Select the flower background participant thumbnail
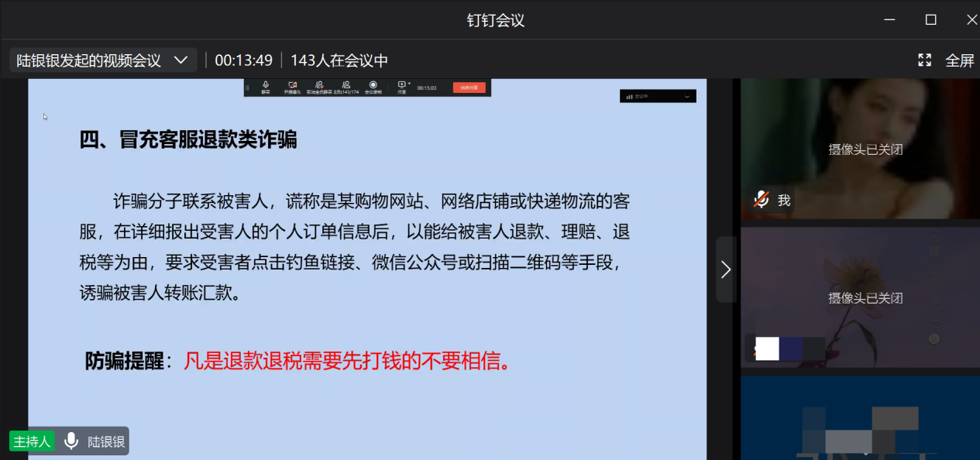Viewport: 980px width, 460px height. tap(860, 297)
